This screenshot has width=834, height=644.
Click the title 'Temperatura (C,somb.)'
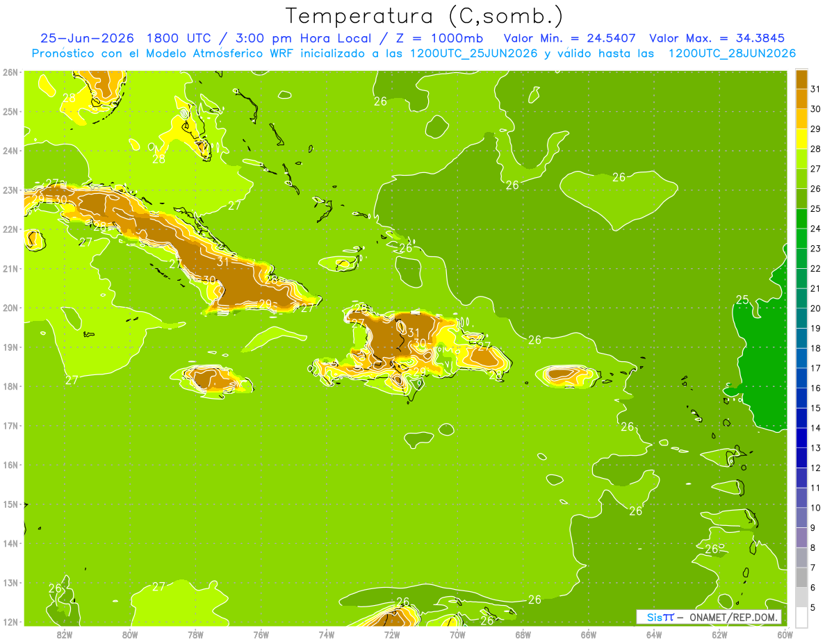pyautogui.click(x=425, y=16)
